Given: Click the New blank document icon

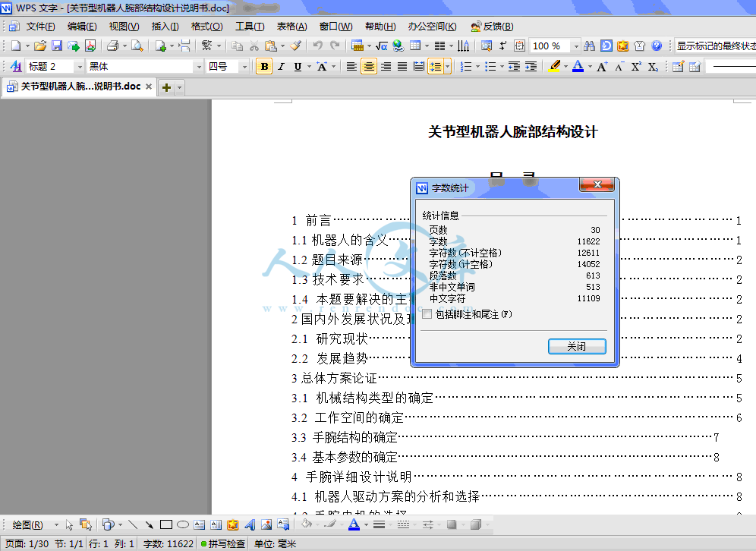Looking at the screenshot, I should (16, 46).
